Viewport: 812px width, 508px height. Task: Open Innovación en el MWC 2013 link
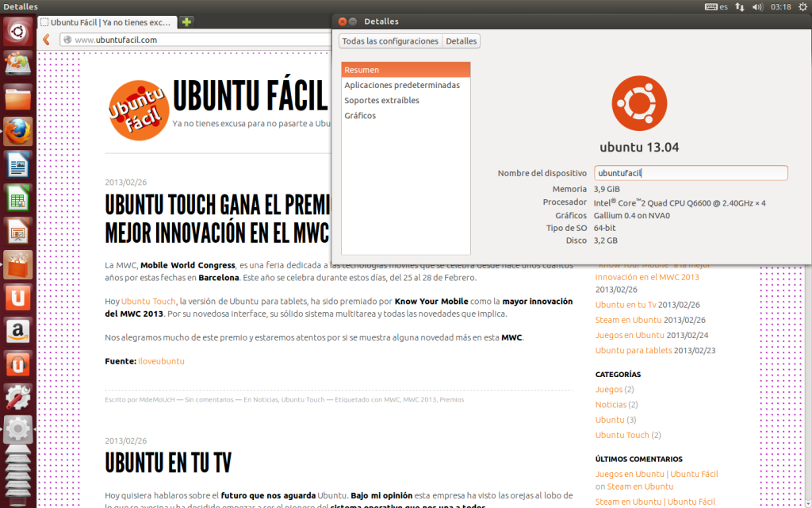[x=647, y=277]
